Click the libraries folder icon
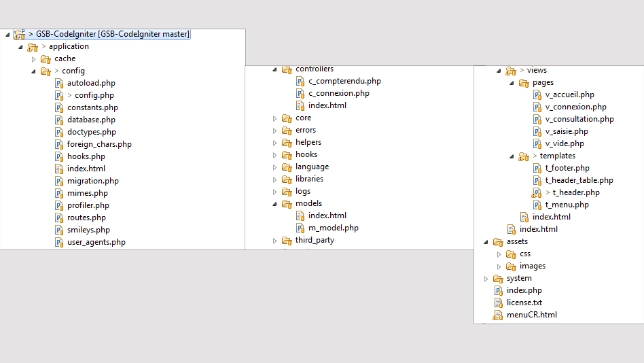This screenshot has height=363, width=644. pos(287,179)
